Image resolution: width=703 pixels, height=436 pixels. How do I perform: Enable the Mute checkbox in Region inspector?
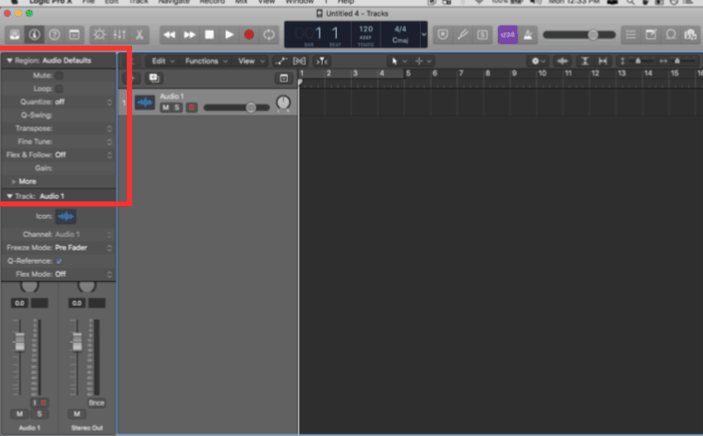(x=58, y=75)
